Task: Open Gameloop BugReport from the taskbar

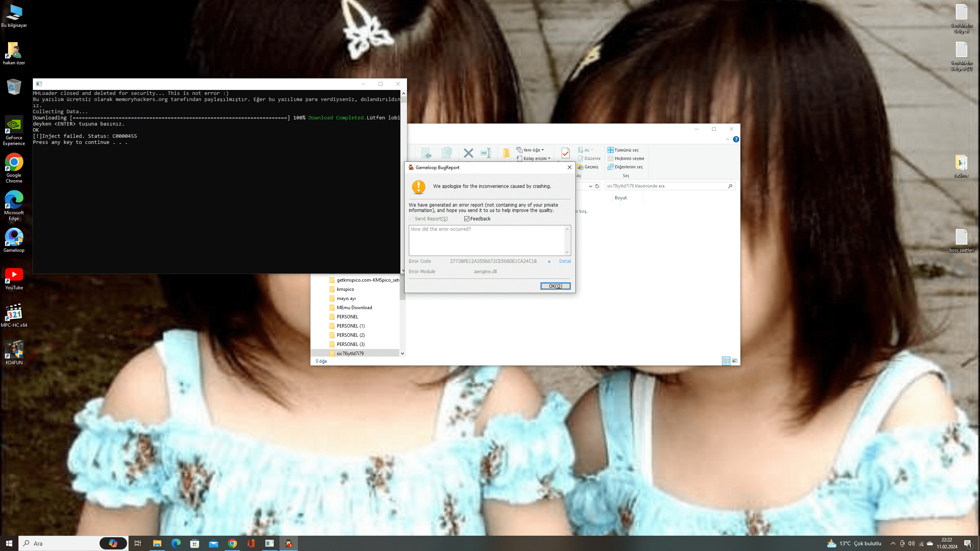Action: [289, 543]
